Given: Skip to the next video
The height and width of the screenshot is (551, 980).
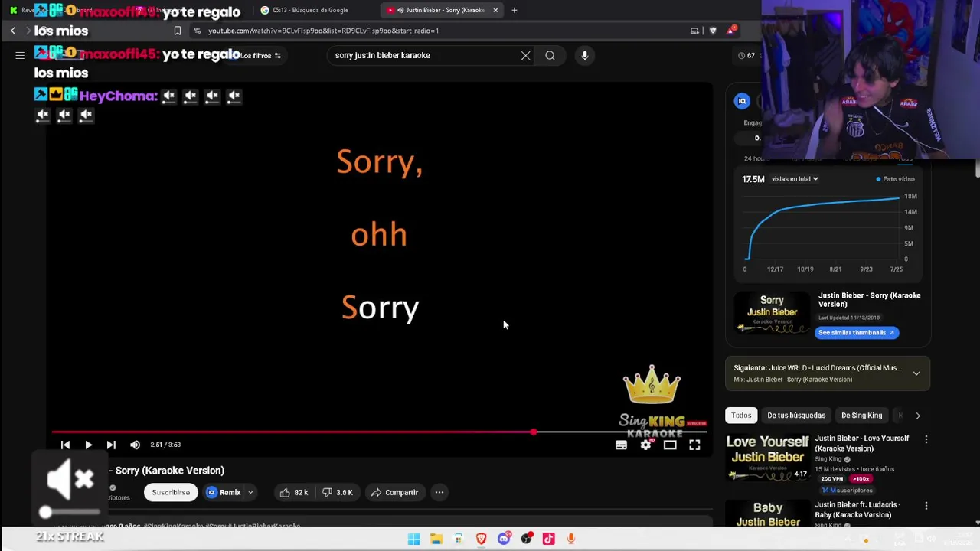Looking at the screenshot, I should pos(111,445).
